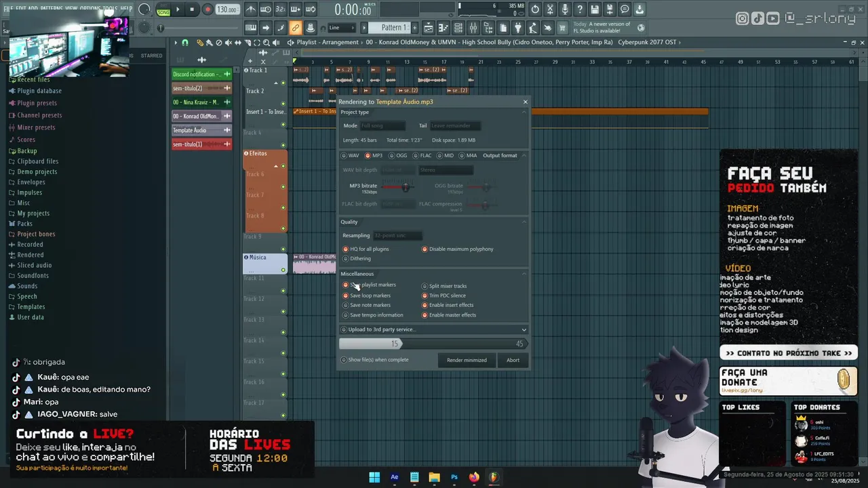Enable Split mixer tracks option

[444, 286]
